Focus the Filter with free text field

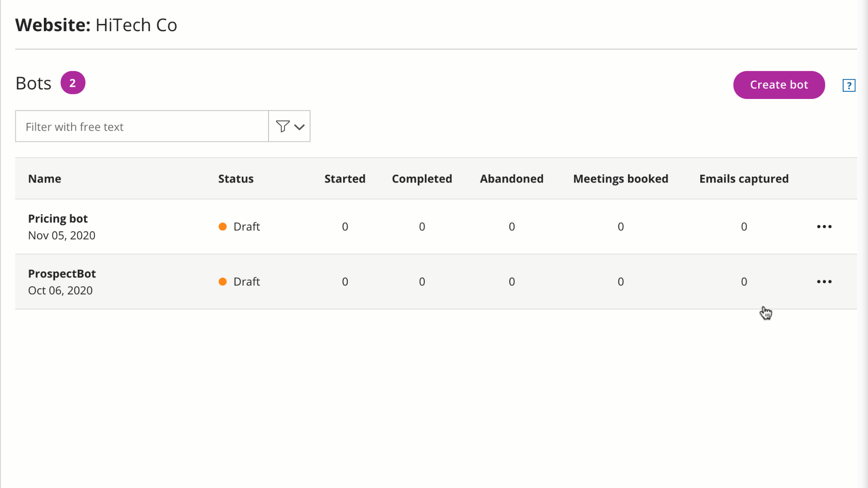142,127
